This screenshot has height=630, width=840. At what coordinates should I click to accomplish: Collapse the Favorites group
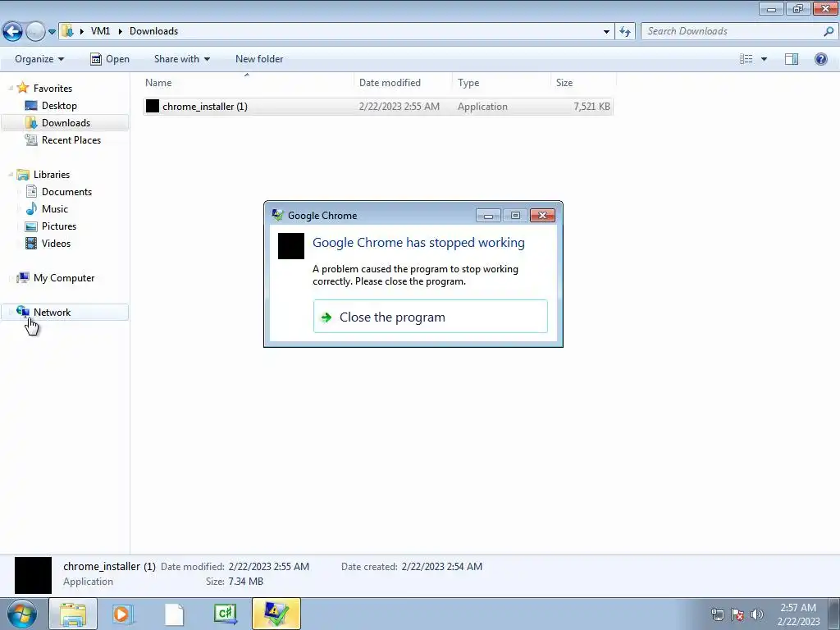coord(10,88)
